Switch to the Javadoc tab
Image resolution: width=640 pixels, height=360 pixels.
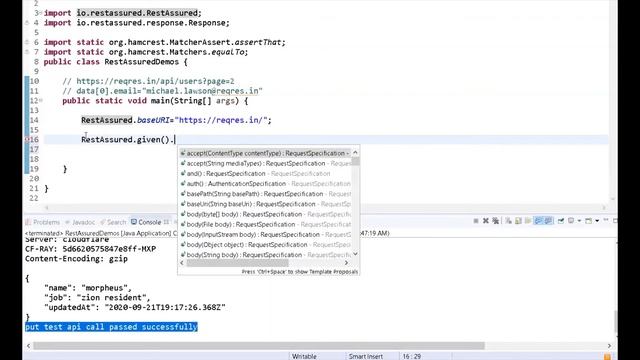(80, 222)
